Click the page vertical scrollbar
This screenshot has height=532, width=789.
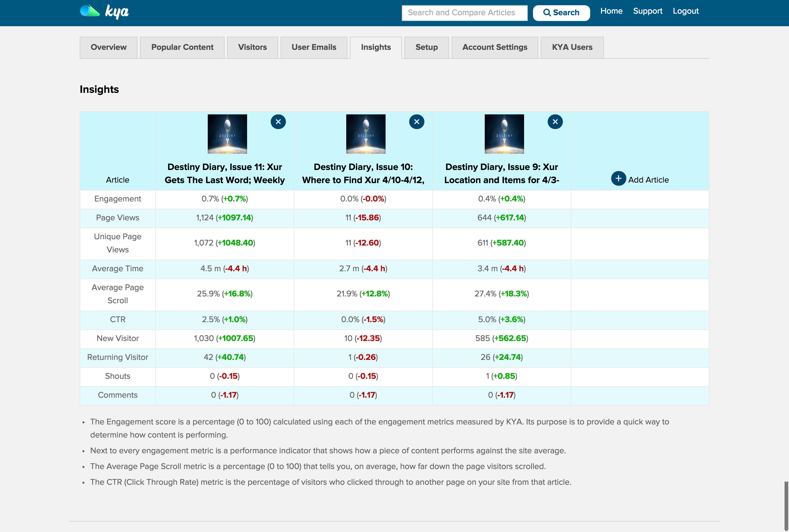pos(786,506)
